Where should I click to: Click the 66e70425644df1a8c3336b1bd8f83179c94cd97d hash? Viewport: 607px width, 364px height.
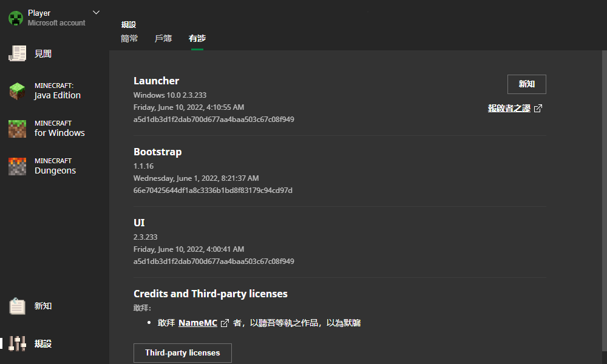[x=213, y=190]
